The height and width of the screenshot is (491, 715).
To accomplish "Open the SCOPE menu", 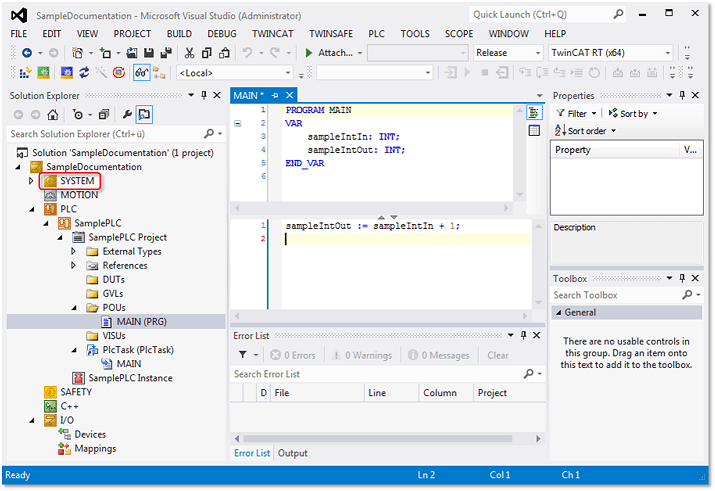I will (x=459, y=34).
